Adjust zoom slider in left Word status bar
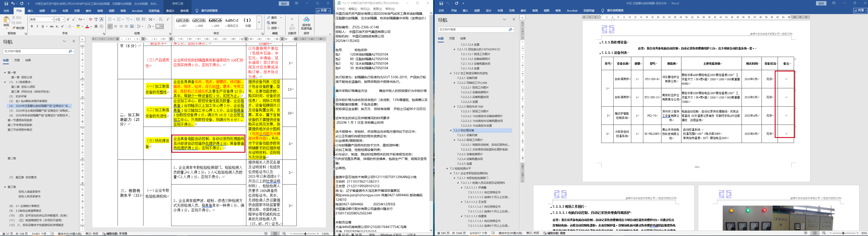Screen dimensions: 868x236 click(x=305, y=234)
